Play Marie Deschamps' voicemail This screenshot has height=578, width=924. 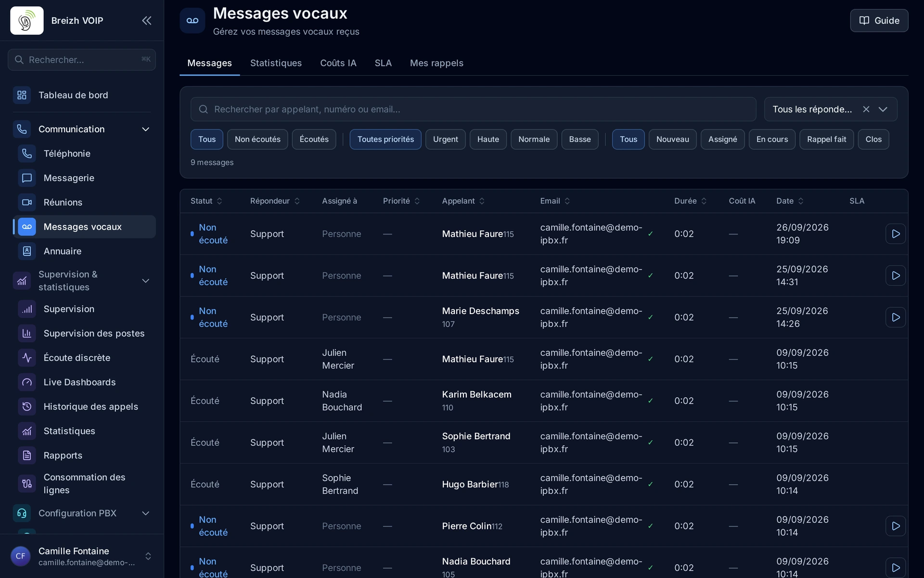coord(896,317)
